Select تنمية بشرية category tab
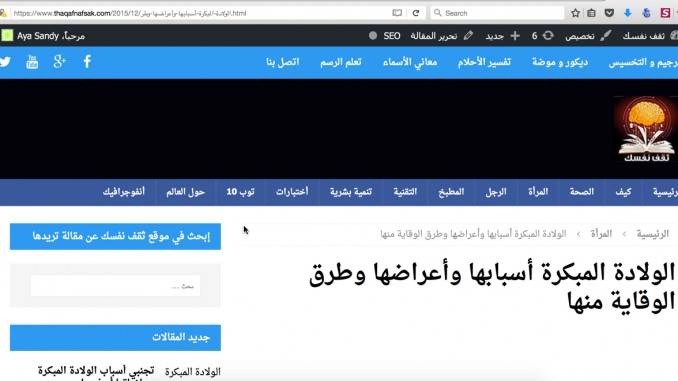The width and height of the screenshot is (678, 381). coord(351,192)
